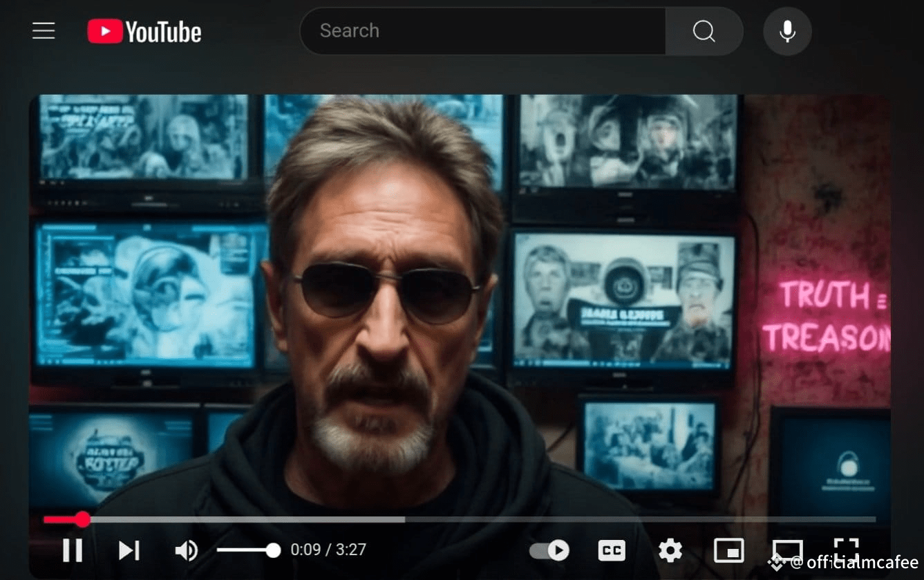The height and width of the screenshot is (580, 924).
Task: Mute the video audio
Action: 186,550
